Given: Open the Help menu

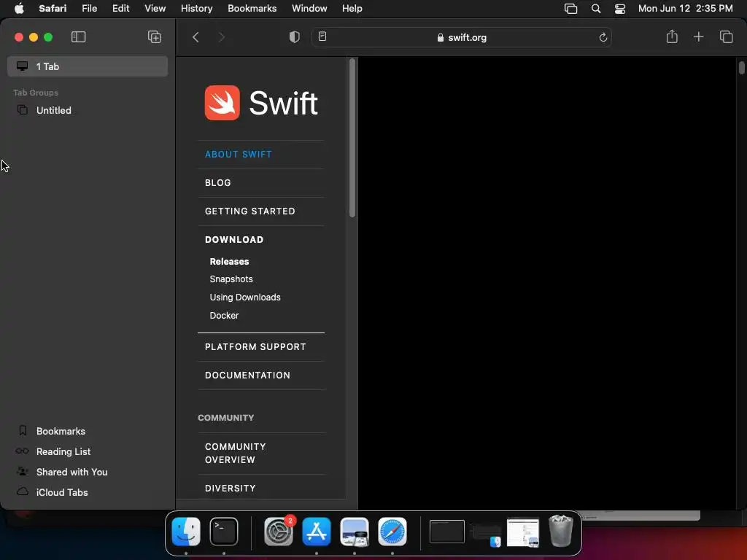Looking at the screenshot, I should (352, 9).
